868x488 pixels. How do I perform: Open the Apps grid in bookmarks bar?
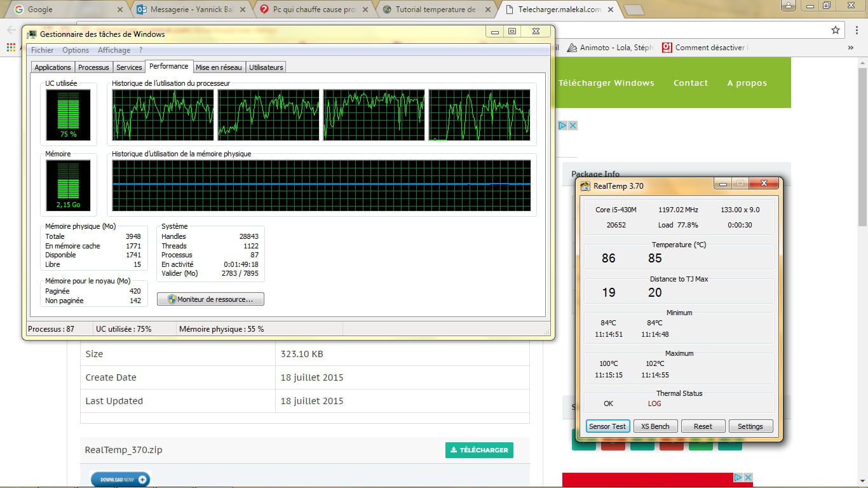tap(10, 47)
